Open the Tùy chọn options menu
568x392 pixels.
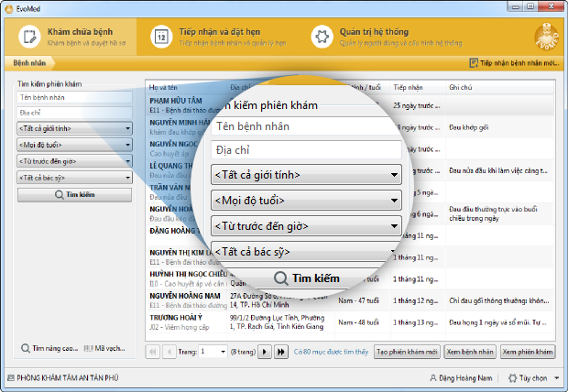coord(533,378)
